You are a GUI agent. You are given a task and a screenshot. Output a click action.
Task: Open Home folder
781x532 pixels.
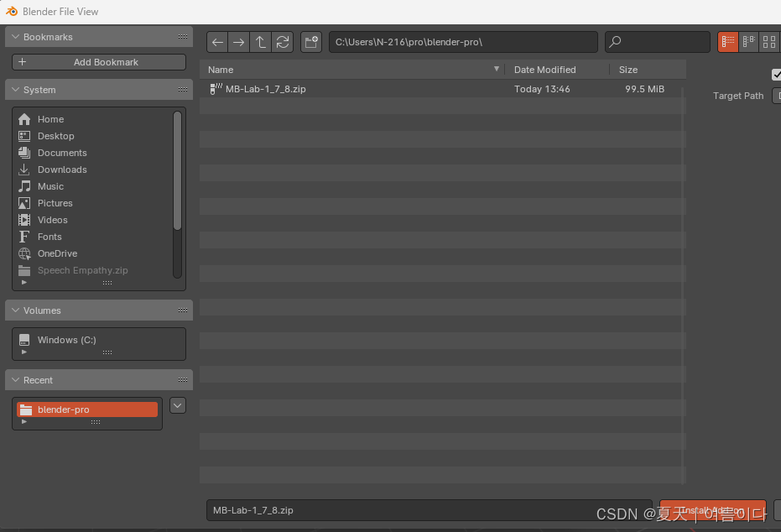[x=95, y=119]
